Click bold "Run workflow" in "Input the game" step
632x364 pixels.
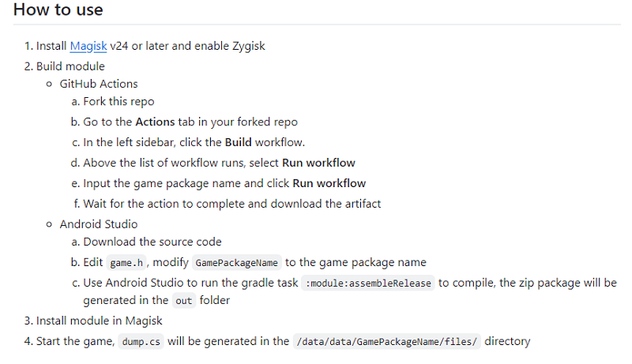pyautogui.click(x=329, y=183)
